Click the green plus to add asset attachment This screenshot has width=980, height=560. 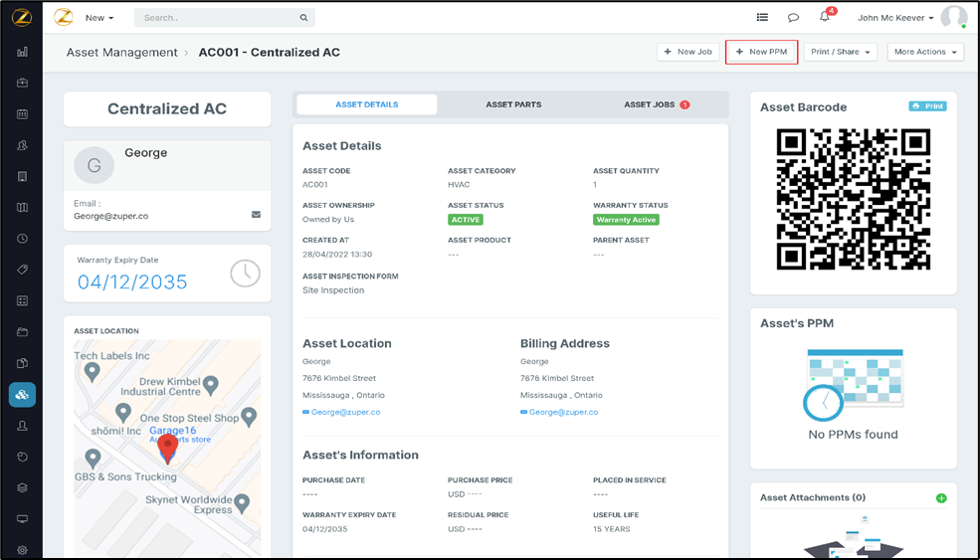tap(941, 498)
